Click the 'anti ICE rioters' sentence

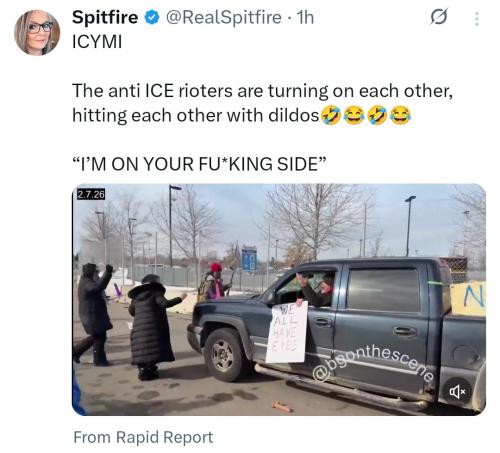[263, 91]
